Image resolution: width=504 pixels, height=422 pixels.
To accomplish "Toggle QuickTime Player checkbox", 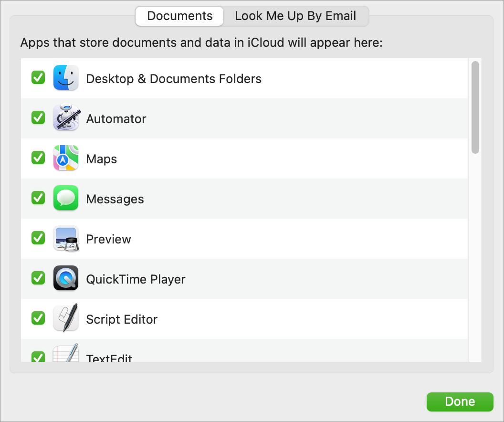I will (38, 278).
